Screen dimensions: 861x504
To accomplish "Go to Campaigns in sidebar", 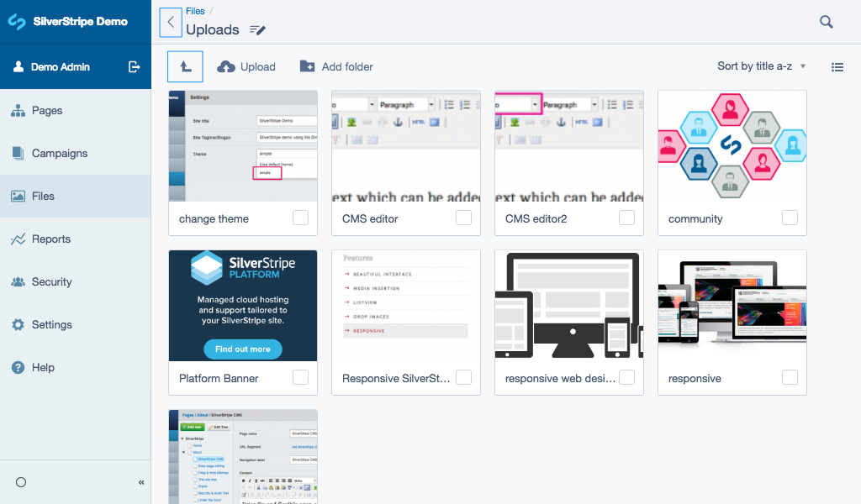I will tap(59, 154).
